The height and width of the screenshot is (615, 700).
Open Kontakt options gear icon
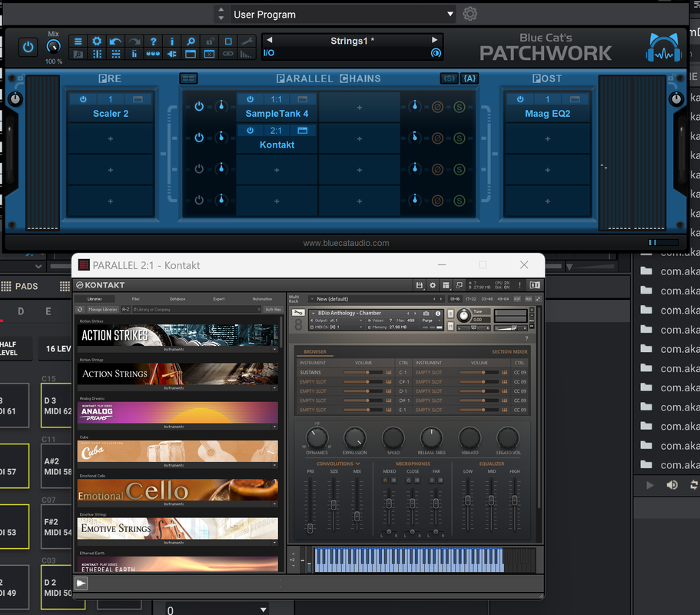click(433, 285)
